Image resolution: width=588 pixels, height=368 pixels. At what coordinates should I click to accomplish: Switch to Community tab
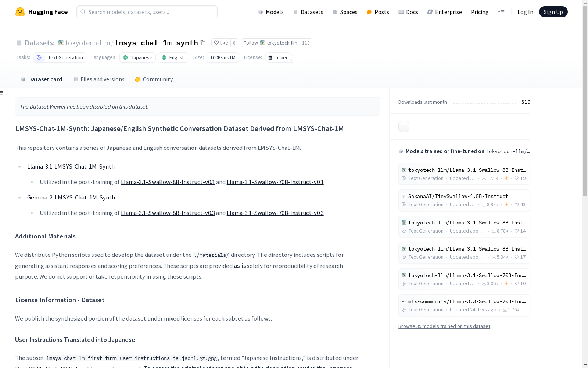point(154,79)
